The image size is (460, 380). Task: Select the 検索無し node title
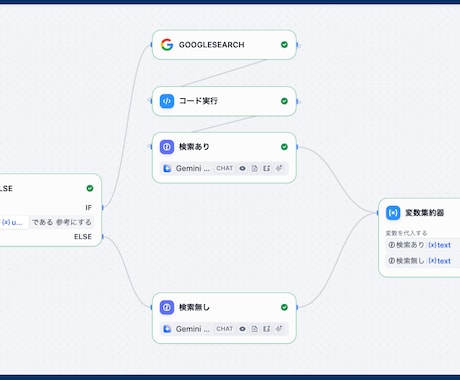tap(194, 307)
